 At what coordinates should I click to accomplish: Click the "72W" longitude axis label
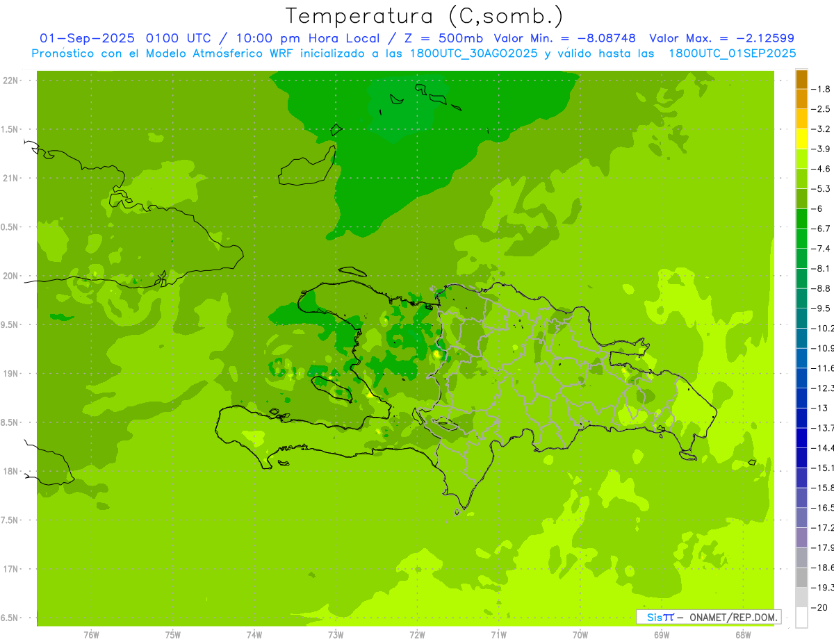tap(417, 636)
